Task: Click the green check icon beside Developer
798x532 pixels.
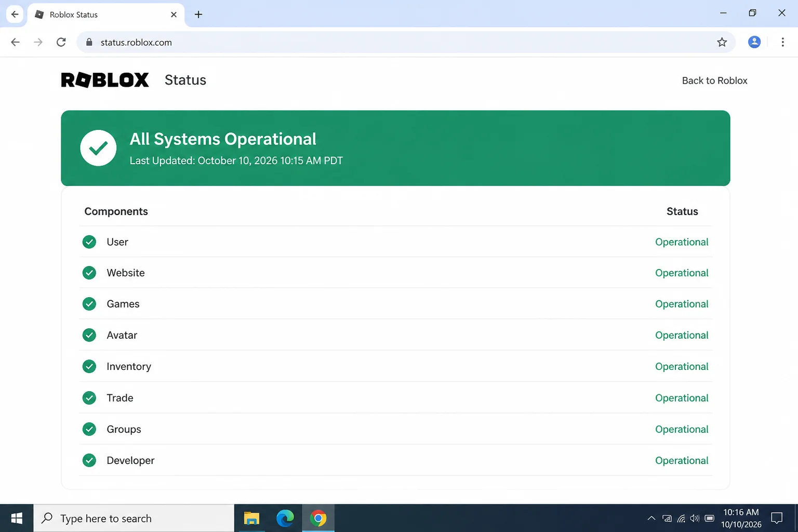Action: [x=89, y=460]
